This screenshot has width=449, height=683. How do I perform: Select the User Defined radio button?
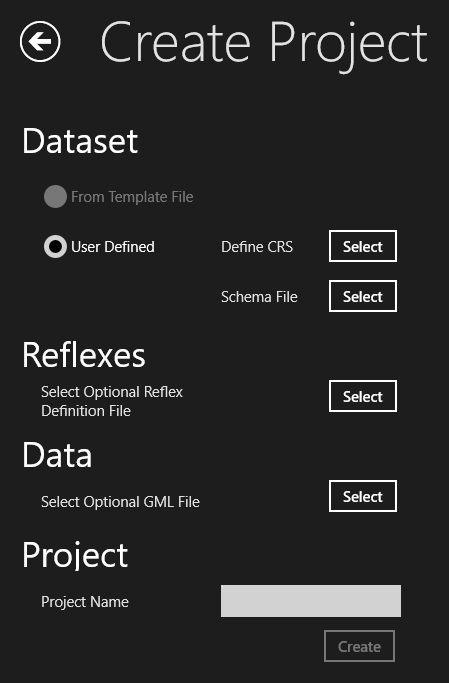[55, 247]
